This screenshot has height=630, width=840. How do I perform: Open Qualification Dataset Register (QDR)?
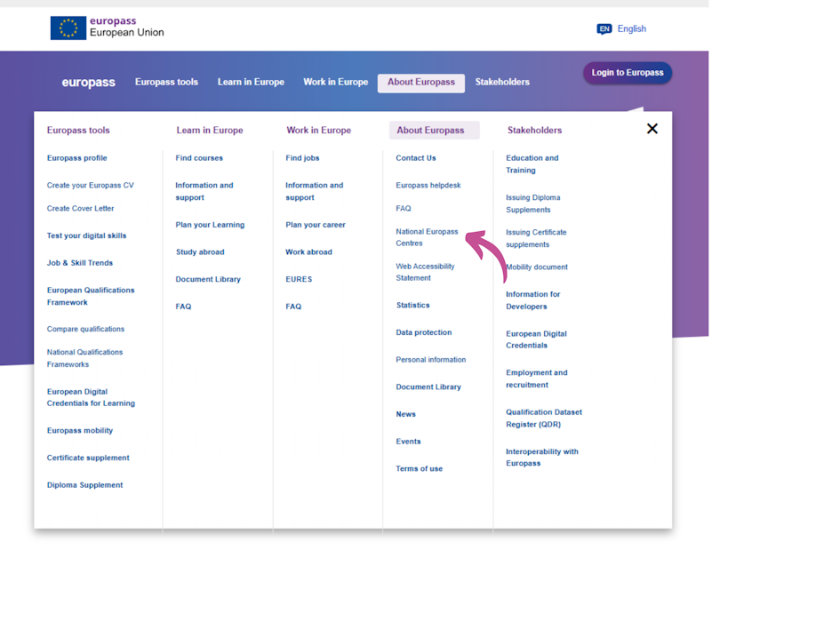[x=544, y=419]
